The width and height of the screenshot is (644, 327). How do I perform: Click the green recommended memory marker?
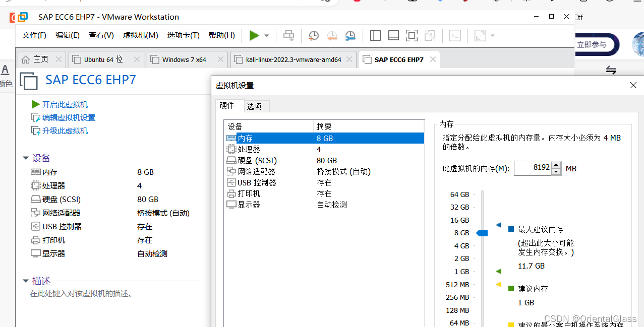click(x=498, y=271)
